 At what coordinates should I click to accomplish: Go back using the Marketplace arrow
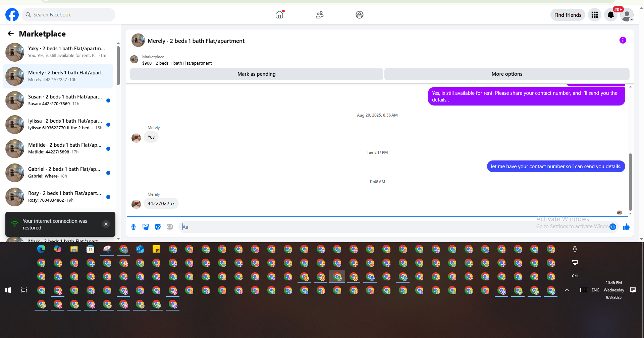pos(11,33)
